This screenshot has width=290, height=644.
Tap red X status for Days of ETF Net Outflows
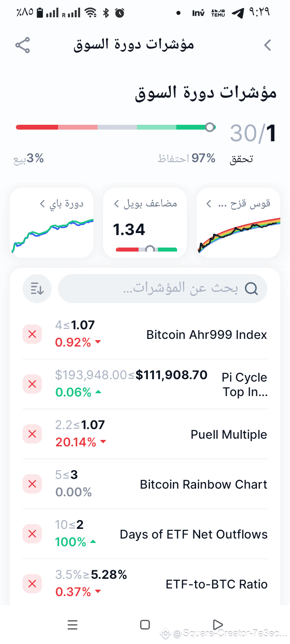[32, 534]
